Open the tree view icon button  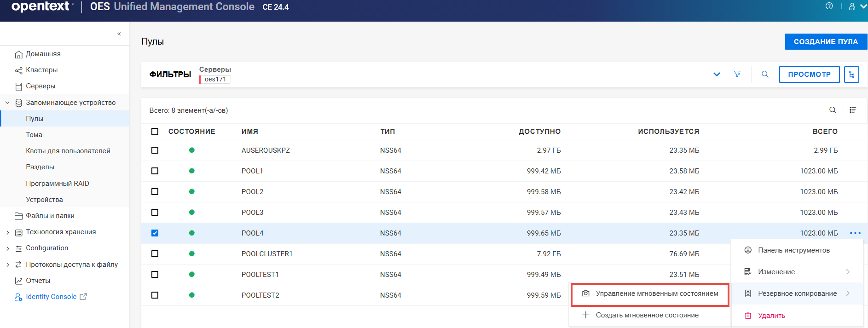click(851, 74)
